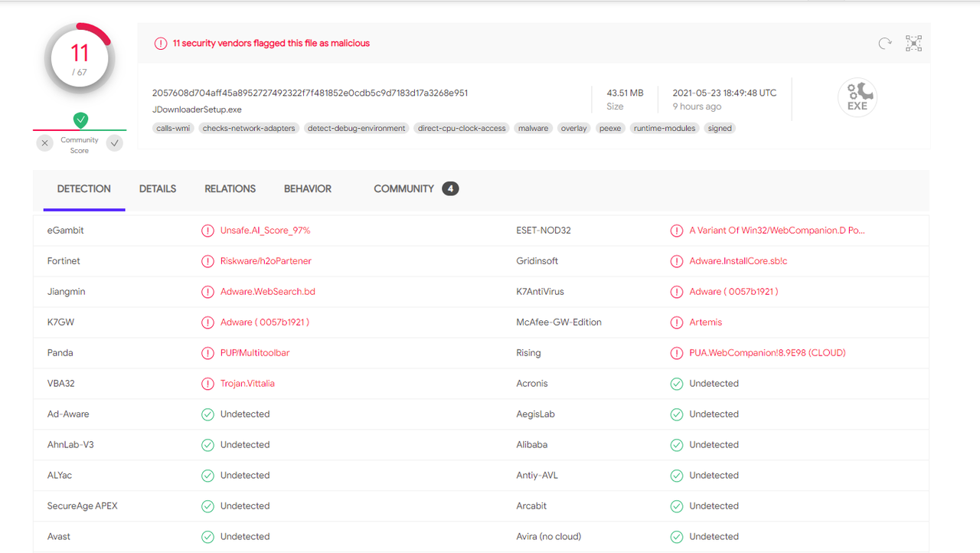Click the PUA.WebCompanion!8.9E98 (CLOUD) result

coord(767,353)
